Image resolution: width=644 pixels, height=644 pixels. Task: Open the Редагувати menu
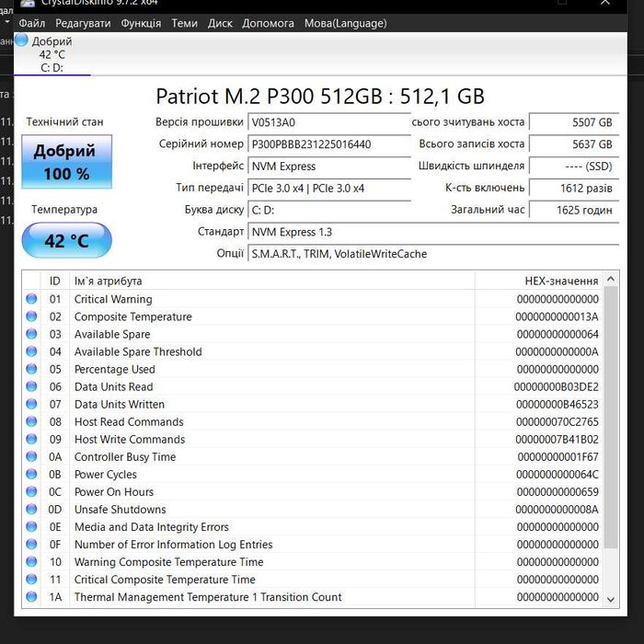(83, 23)
